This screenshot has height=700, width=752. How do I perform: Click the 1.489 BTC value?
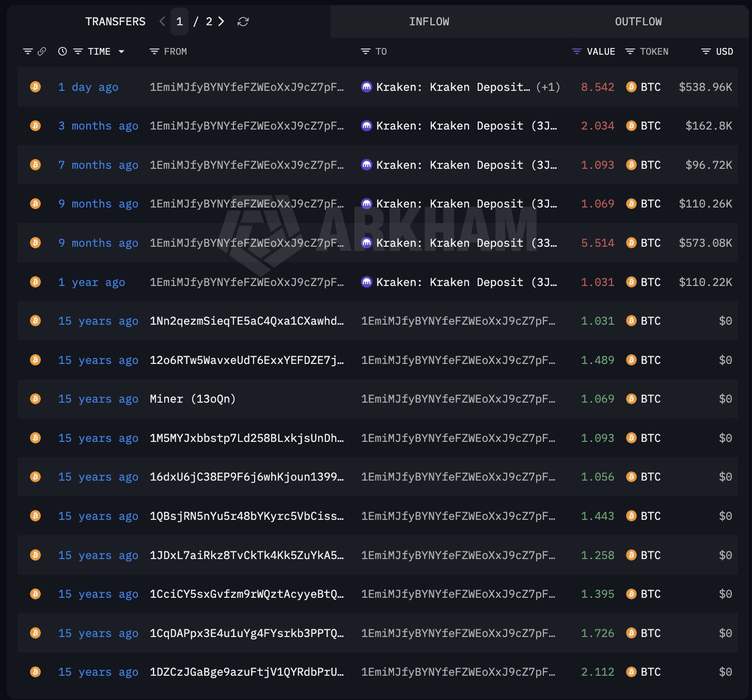(598, 360)
